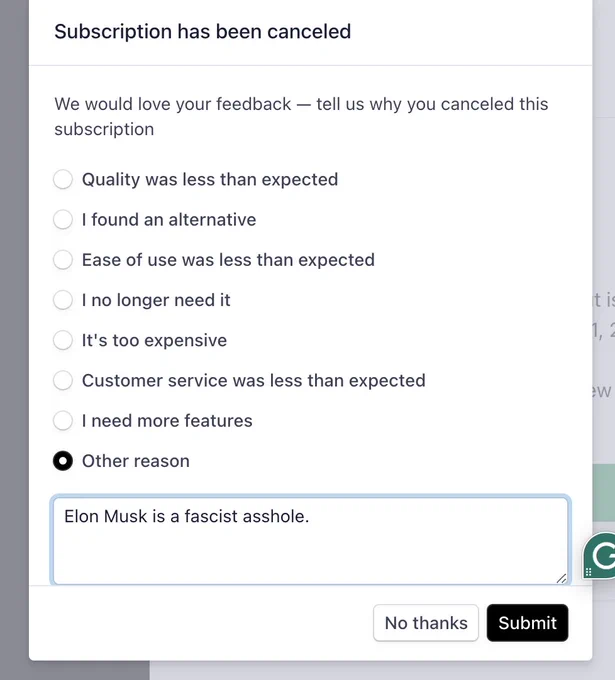Focus the feedback text area
Image resolution: width=615 pixels, height=680 pixels.
(311, 541)
